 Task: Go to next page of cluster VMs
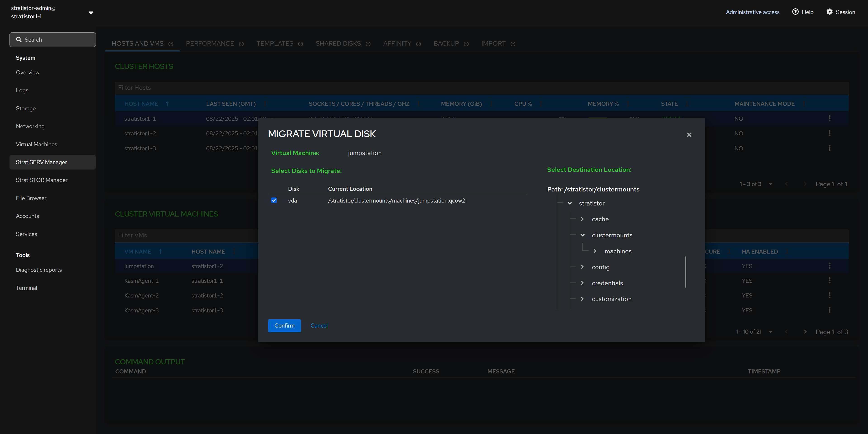coord(805,332)
